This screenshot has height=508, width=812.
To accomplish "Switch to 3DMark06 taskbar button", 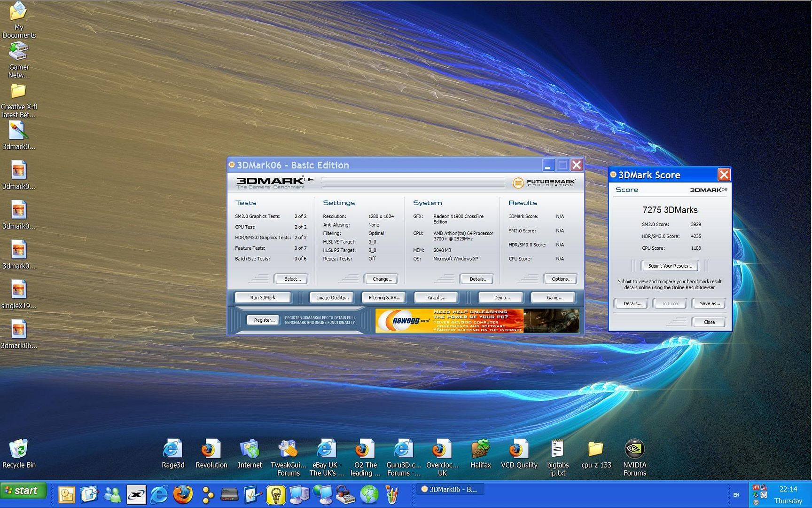I will pos(451,489).
